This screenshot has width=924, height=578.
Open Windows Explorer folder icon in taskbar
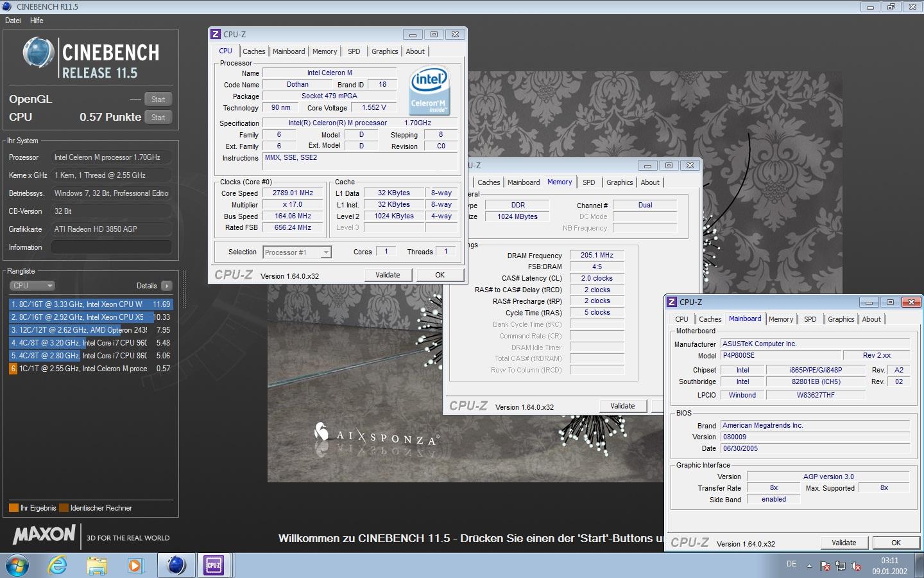[x=97, y=565]
